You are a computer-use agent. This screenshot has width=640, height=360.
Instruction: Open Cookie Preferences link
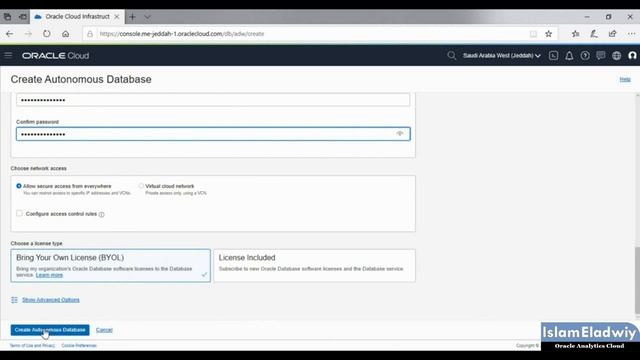pos(79,346)
